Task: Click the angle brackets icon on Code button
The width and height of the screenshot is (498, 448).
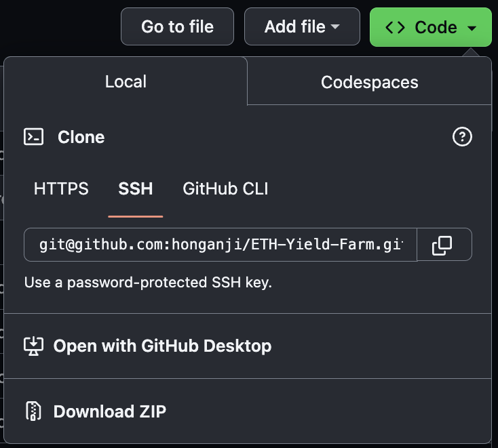Action: click(x=395, y=27)
